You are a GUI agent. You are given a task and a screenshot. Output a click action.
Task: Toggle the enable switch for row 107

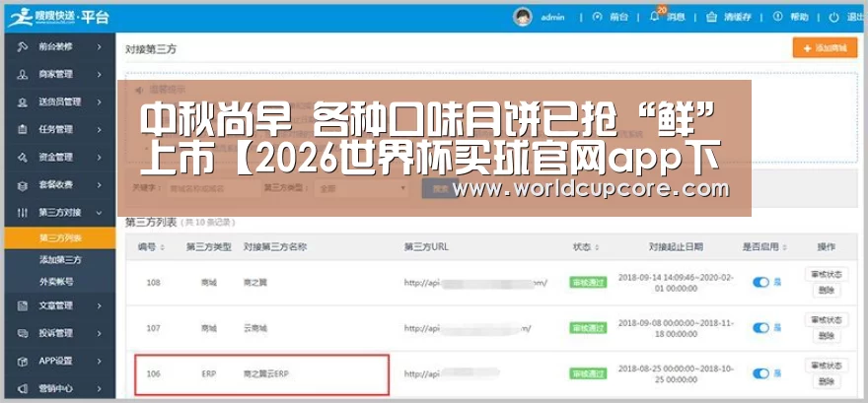coord(761,328)
